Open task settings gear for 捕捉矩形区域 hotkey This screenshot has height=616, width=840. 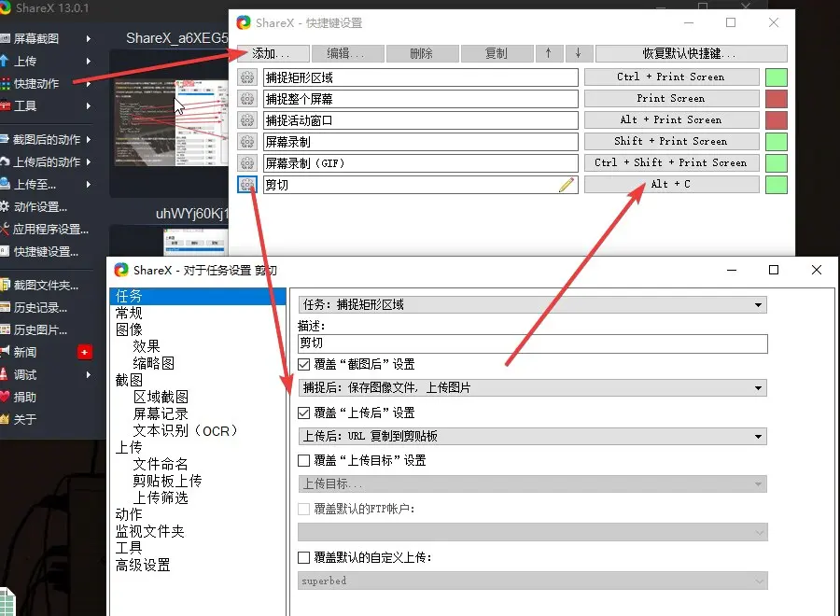(247, 77)
